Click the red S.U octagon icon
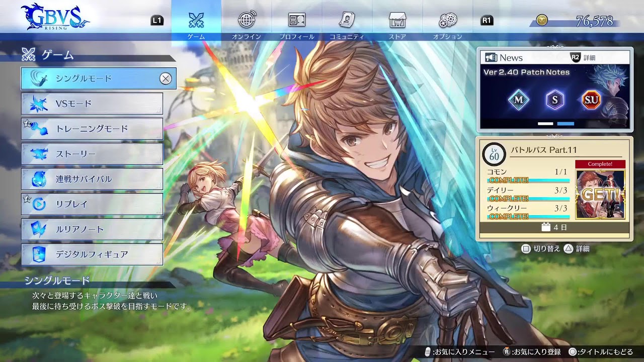This screenshot has width=644, height=362. (591, 100)
